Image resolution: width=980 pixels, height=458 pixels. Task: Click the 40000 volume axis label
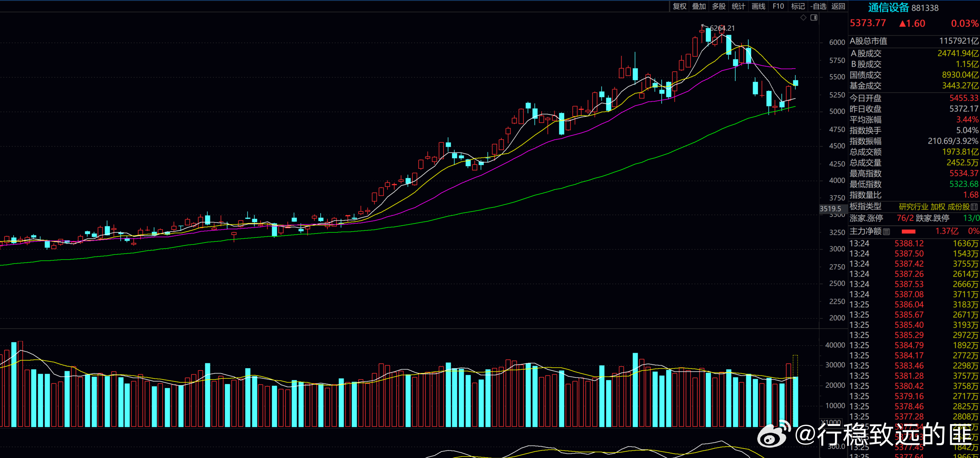pos(835,345)
